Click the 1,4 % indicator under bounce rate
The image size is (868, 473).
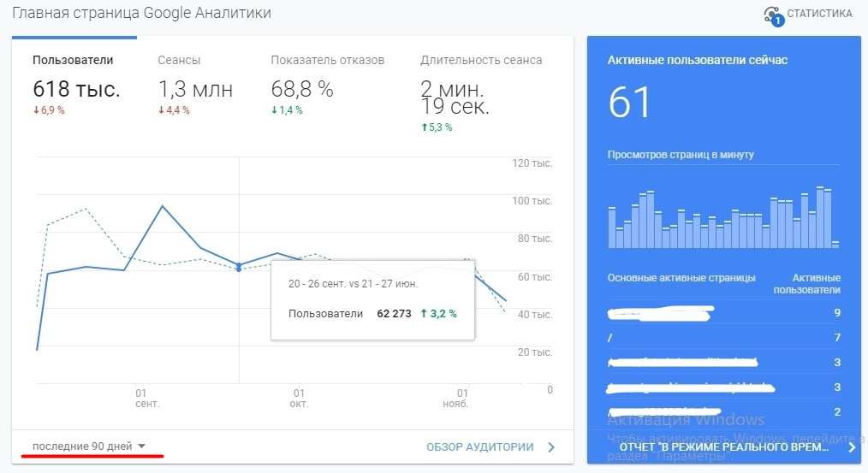point(287,110)
